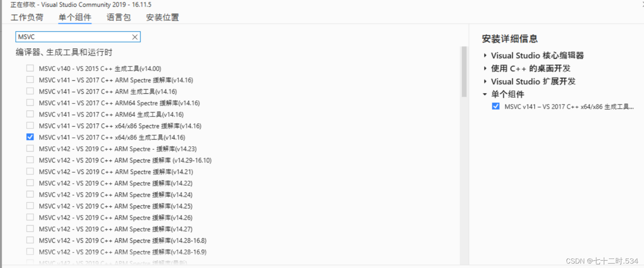Expand Visual Studio 核心编辑器 details
The height and width of the screenshot is (268, 644).
[484, 55]
